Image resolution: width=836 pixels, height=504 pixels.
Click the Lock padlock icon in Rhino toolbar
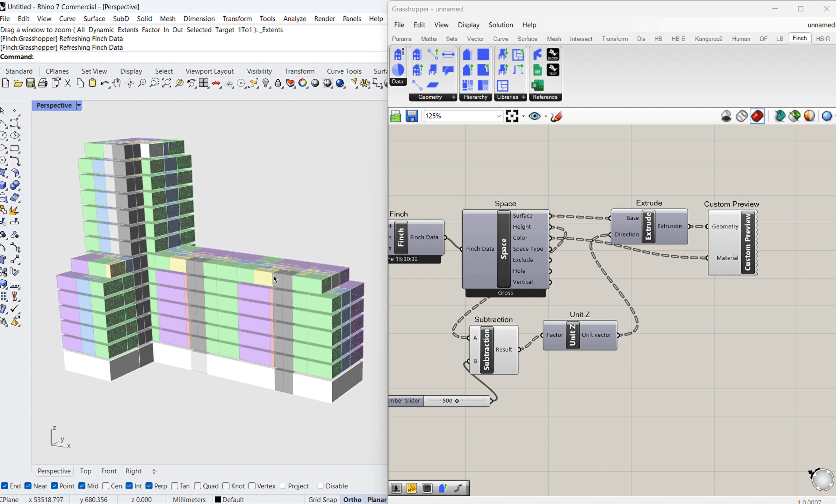point(278,83)
